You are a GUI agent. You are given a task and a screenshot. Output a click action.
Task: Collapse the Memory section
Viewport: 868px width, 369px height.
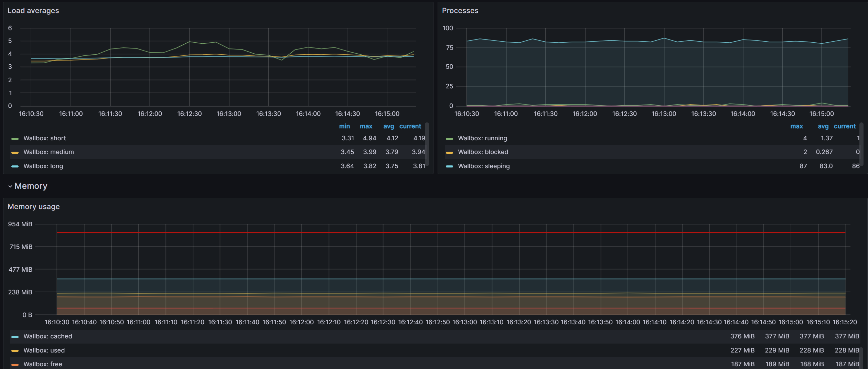click(10, 186)
